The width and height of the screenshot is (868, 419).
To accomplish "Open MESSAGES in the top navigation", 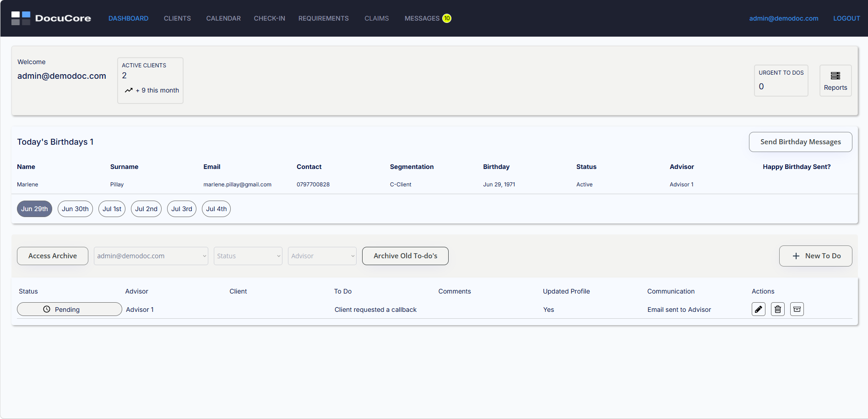I will [x=422, y=18].
